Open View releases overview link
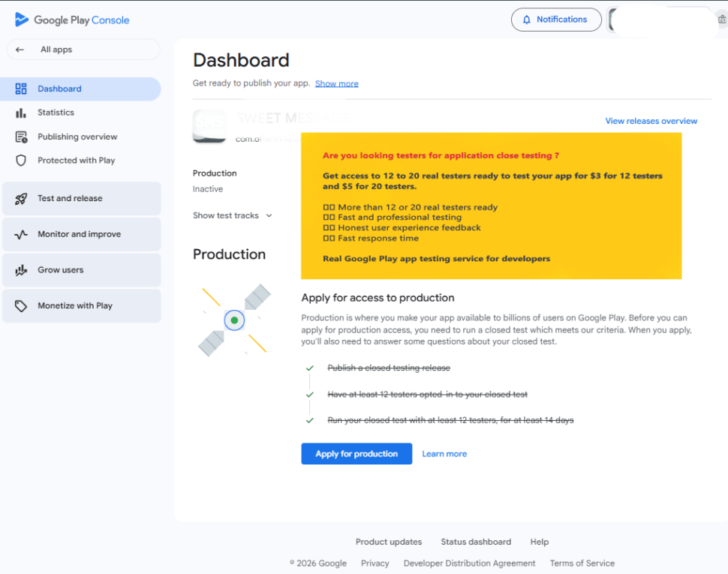The image size is (728, 574). [651, 121]
